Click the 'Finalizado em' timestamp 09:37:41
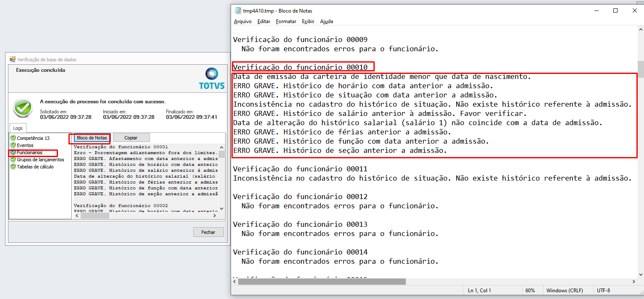This screenshot has width=644, height=299. (192, 117)
